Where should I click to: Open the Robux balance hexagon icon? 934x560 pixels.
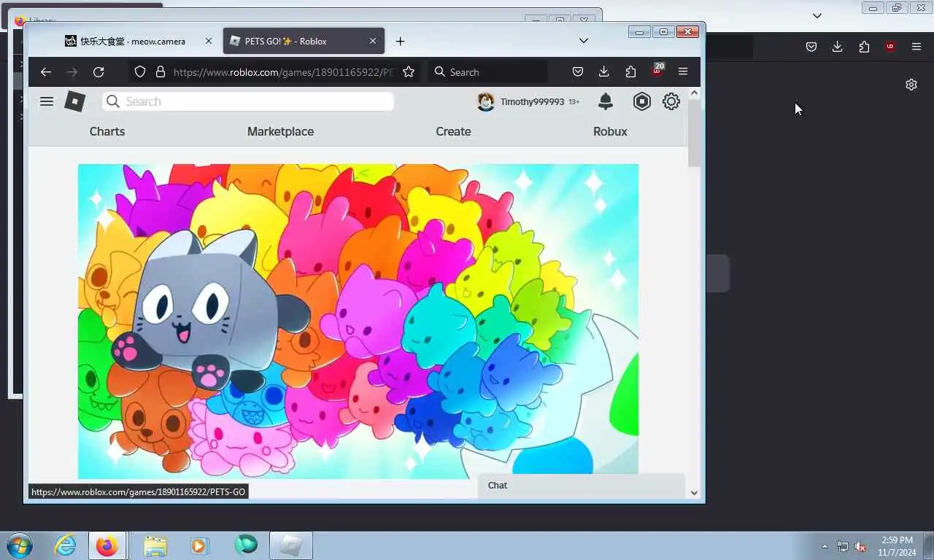click(642, 101)
